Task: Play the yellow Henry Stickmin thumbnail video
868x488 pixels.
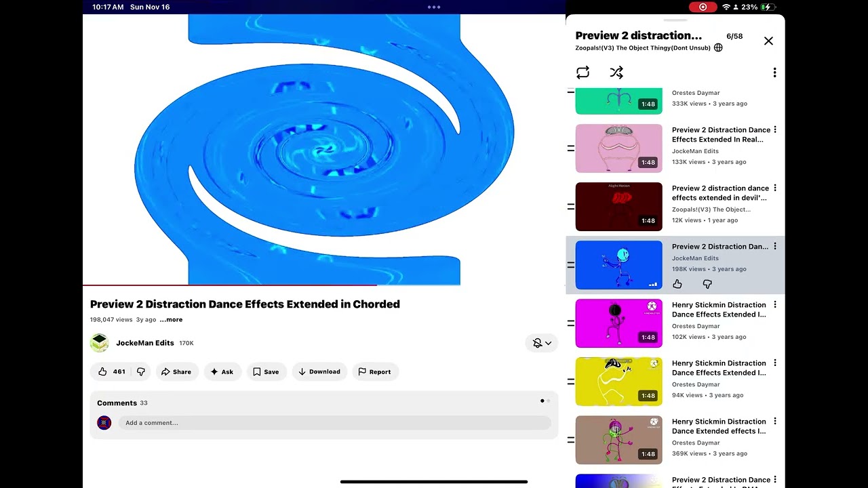Action: (619, 382)
